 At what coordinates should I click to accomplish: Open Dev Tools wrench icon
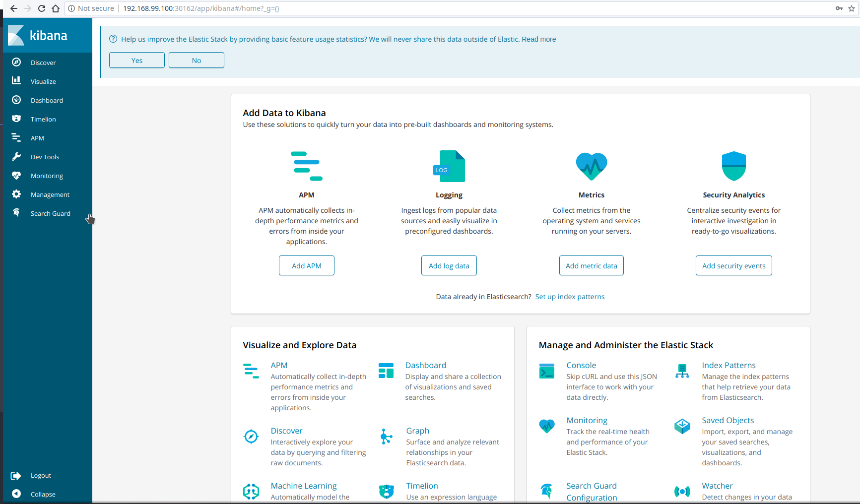pyautogui.click(x=16, y=157)
